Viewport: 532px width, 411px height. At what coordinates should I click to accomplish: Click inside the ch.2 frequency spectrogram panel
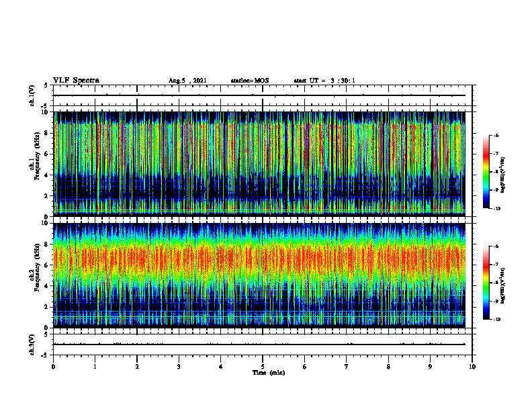(x=259, y=275)
